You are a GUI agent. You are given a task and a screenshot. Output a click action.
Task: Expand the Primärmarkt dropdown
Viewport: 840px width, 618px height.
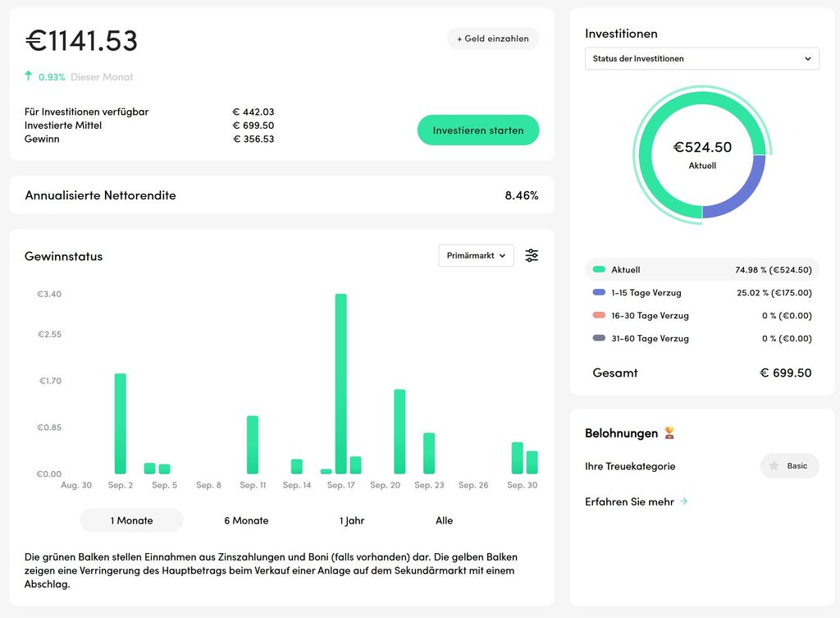[x=476, y=256]
